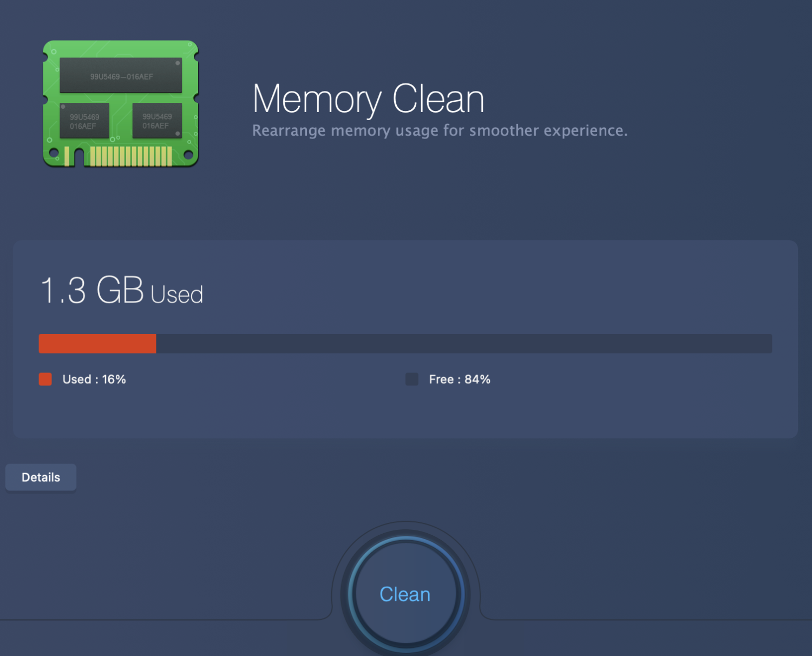
Task: Click the word 'Clean' in the app title
Action: point(438,100)
